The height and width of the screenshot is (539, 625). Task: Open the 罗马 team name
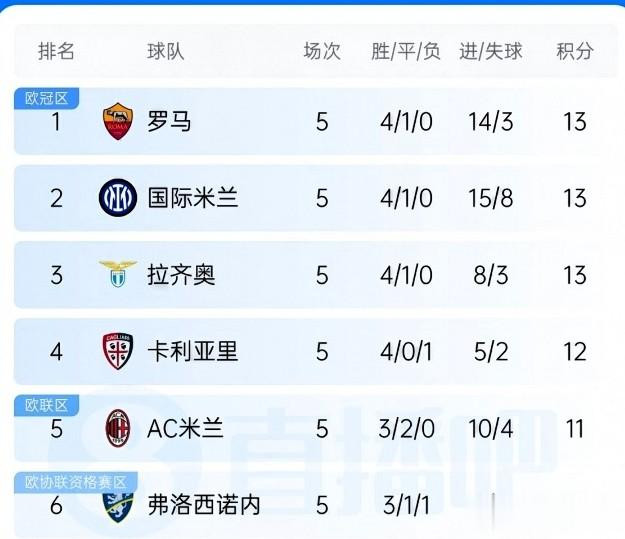tap(169, 122)
